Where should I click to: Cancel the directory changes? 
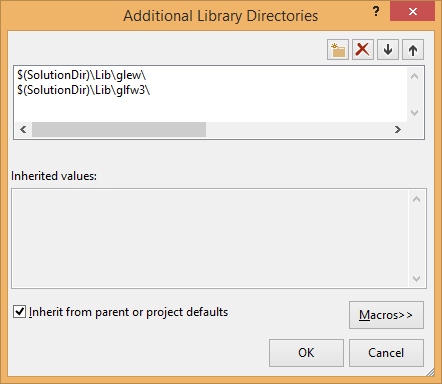coord(386,353)
